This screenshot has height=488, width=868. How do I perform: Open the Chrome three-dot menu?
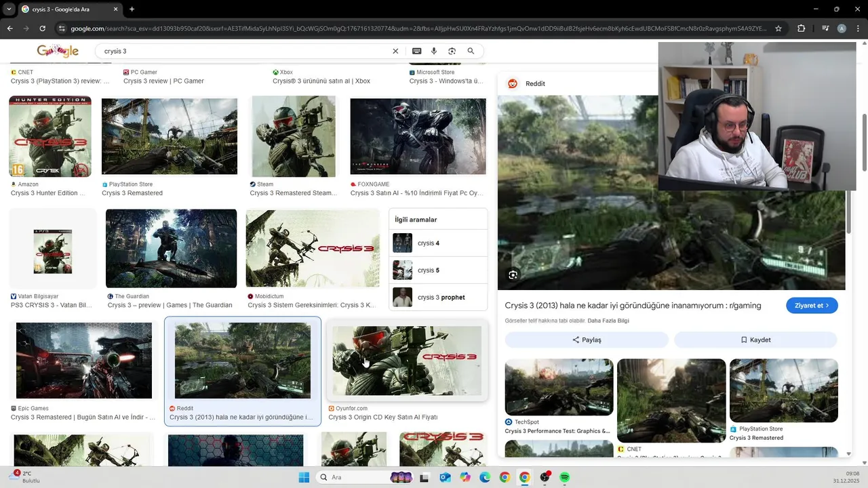click(x=858, y=28)
